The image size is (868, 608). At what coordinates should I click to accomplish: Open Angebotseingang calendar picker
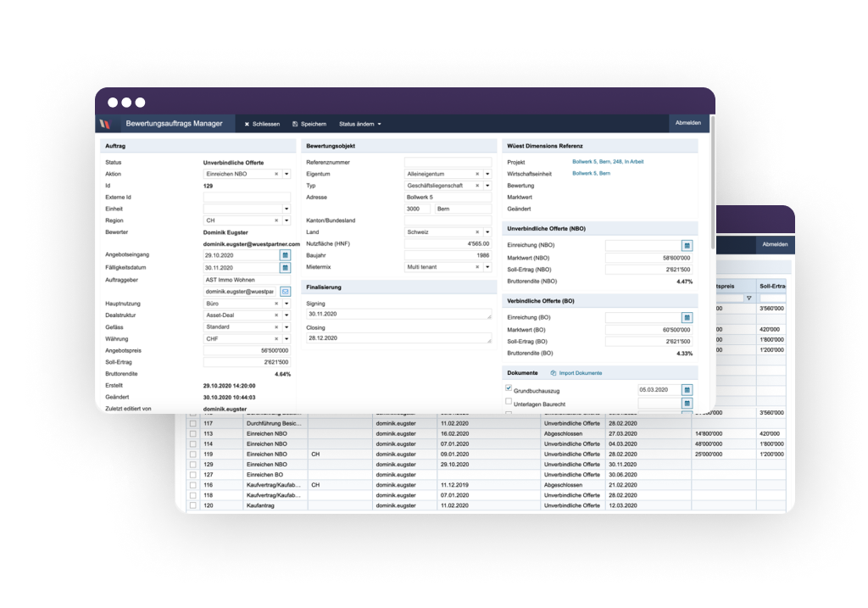pyautogui.click(x=285, y=255)
